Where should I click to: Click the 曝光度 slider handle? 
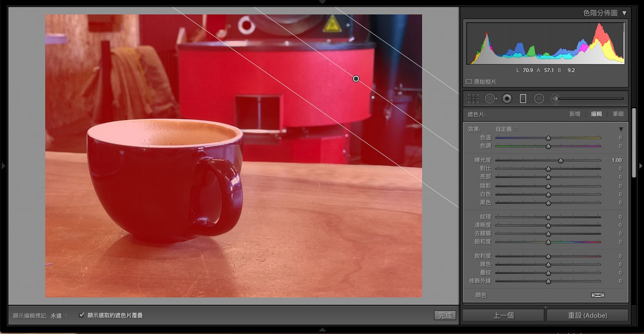pos(561,160)
